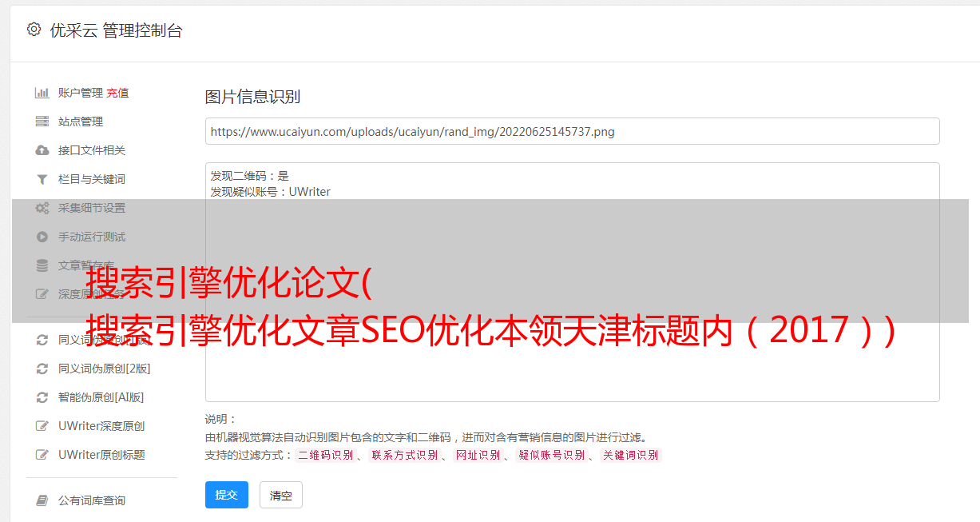Click the play icon for 手动运行测试
The width and height of the screenshot is (980, 522).
click(x=42, y=237)
